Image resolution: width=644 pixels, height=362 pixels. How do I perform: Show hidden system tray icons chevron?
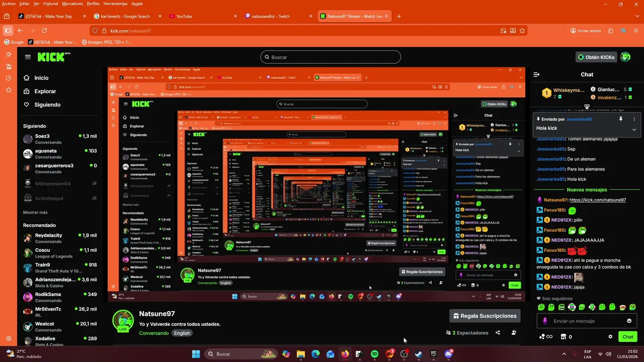click(564, 354)
